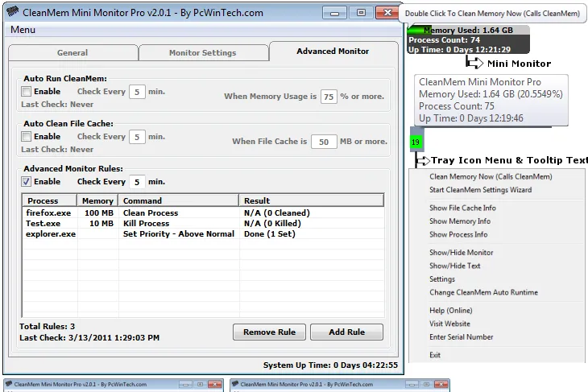The height and width of the screenshot is (392, 588).
Task: Click Last Check 3/13/2011 timestamp text
Action: (x=89, y=337)
